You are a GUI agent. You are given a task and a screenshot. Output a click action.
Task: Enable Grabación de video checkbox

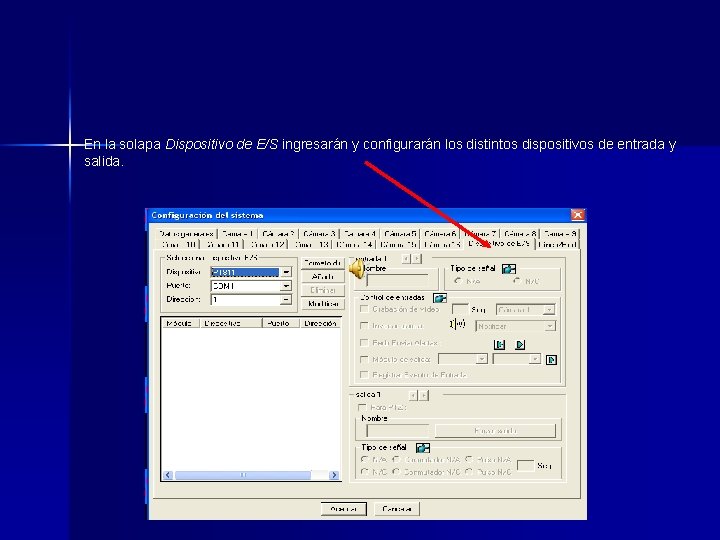click(364, 309)
